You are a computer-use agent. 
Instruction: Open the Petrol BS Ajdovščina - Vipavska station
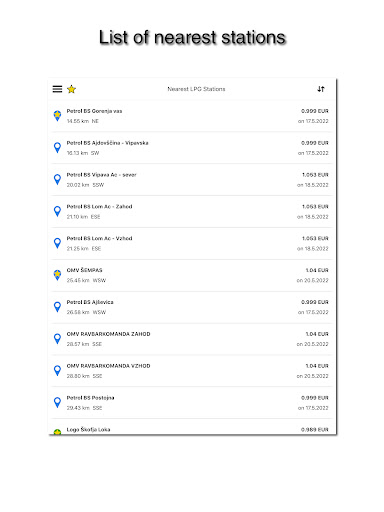107,143
